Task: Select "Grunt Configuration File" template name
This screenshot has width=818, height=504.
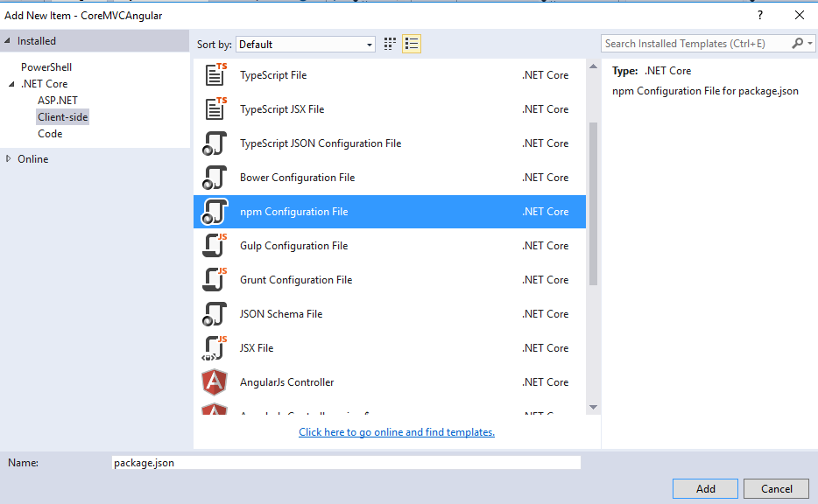Action: (x=296, y=280)
